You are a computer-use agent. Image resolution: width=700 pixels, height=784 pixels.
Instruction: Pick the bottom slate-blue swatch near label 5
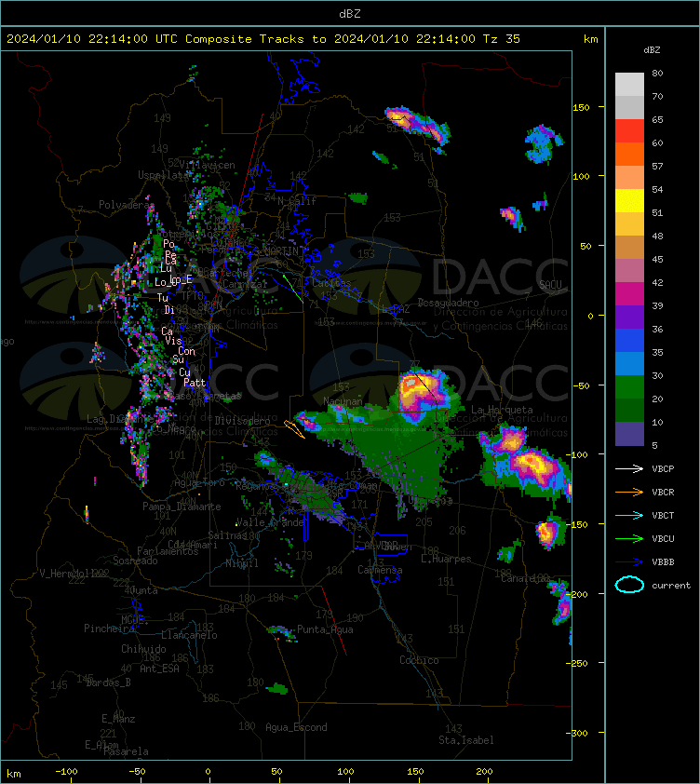pyautogui.click(x=629, y=434)
